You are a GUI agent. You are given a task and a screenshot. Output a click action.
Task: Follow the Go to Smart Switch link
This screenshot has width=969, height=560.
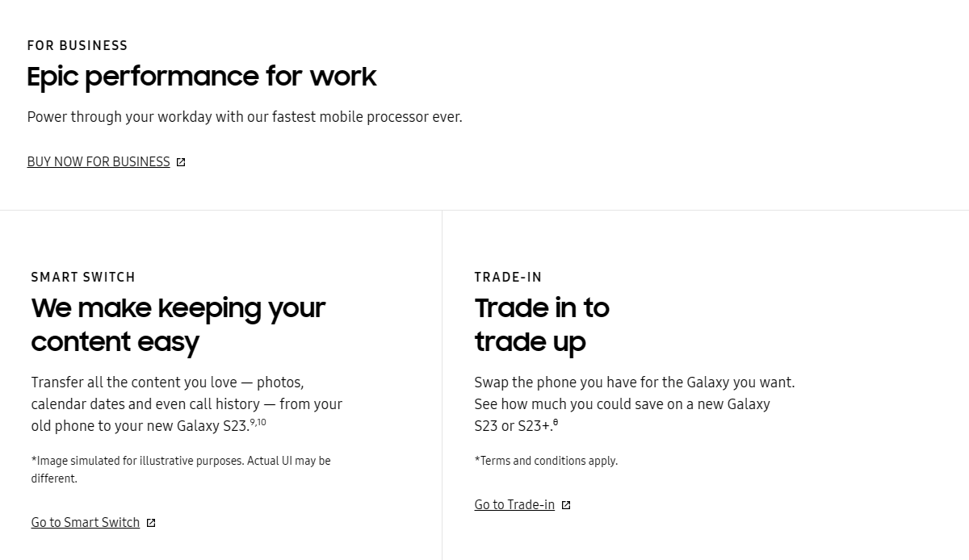(x=86, y=522)
